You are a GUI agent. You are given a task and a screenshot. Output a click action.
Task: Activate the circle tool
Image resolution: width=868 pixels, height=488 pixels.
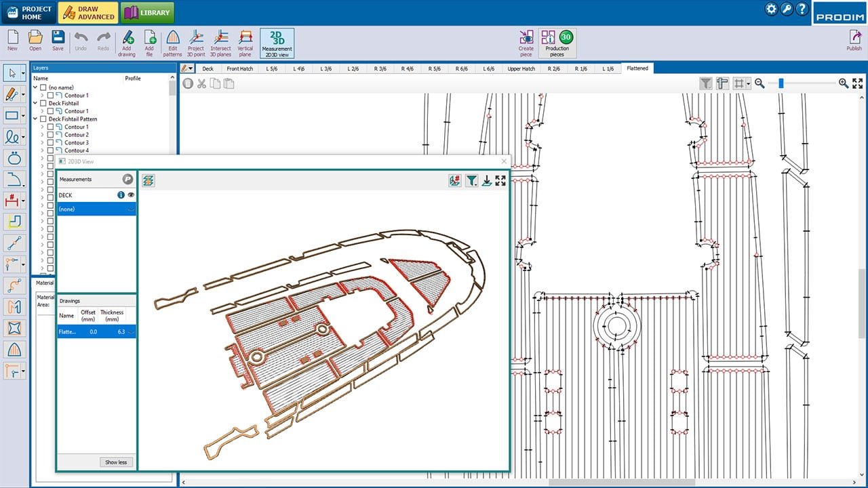(14, 158)
